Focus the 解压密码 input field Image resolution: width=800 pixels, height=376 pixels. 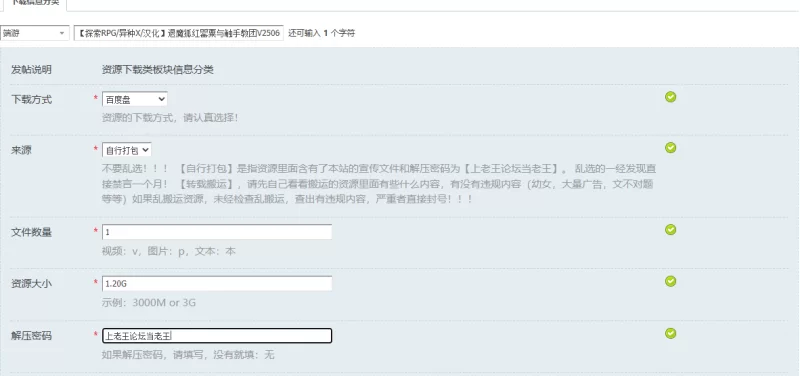pyautogui.click(x=217, y=336)
